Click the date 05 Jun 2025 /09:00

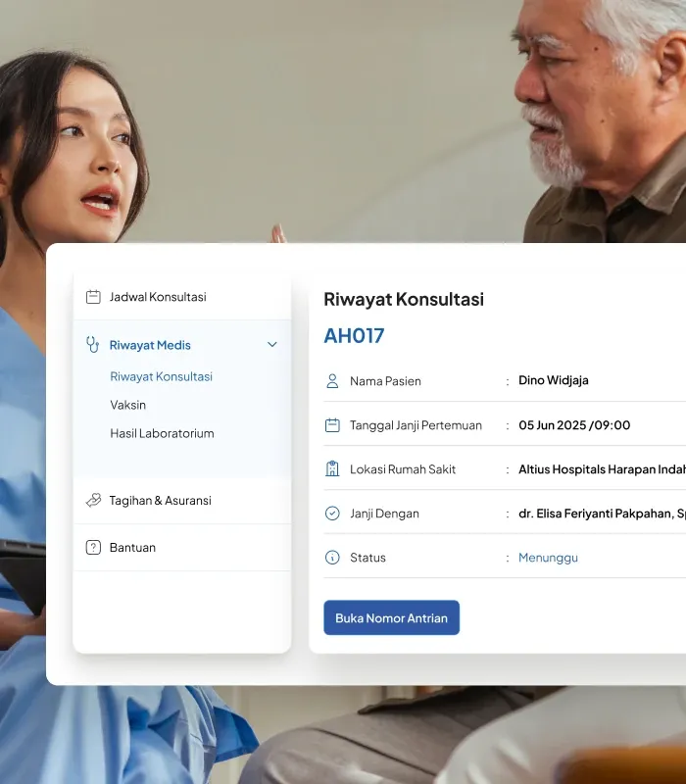pos(574,425)
